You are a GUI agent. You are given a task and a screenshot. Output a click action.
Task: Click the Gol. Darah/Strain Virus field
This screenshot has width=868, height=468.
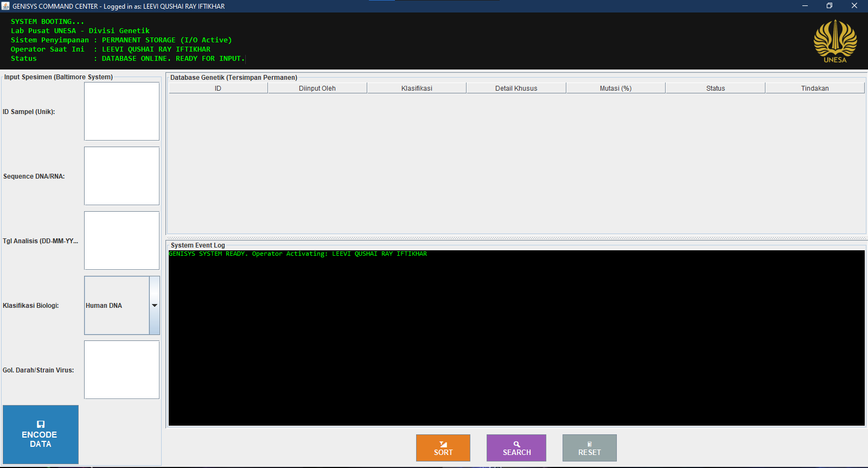(122, 370)
